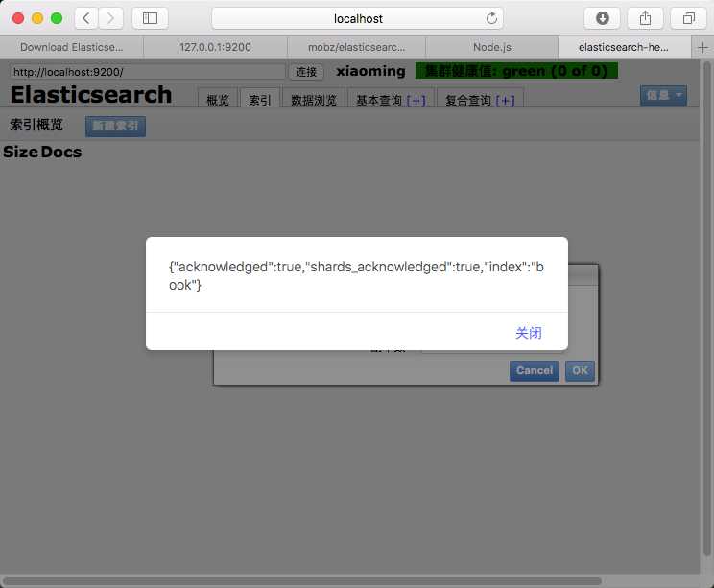The width and height of the screenshot is (714, 588).
Task: Open the 数据浏览 browser tab
Action: [x=314, y=99]
